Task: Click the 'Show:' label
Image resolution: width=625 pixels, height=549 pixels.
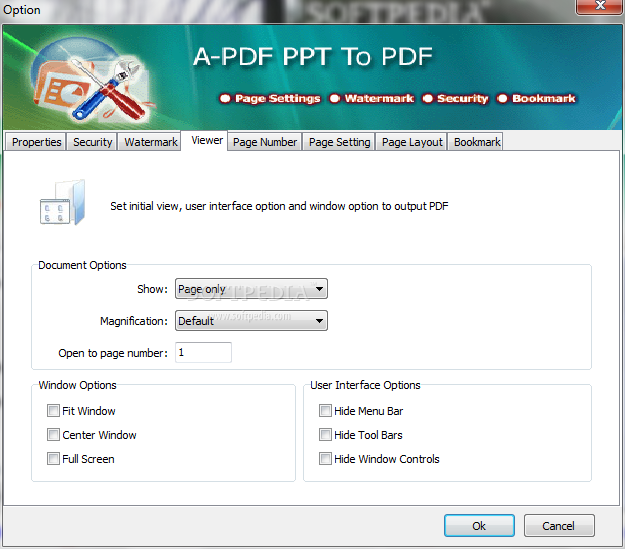Action: point(152,289)
